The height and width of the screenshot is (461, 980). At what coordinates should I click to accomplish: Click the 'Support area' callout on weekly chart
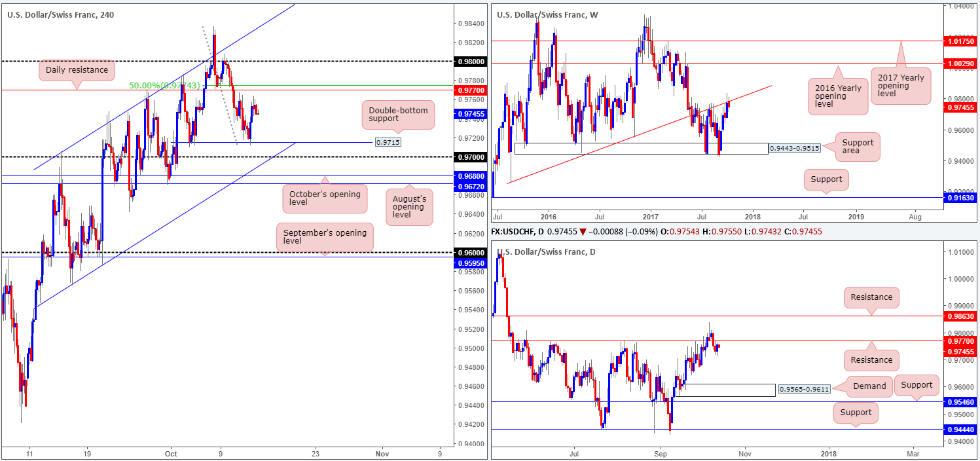click(x=858, y=147)
